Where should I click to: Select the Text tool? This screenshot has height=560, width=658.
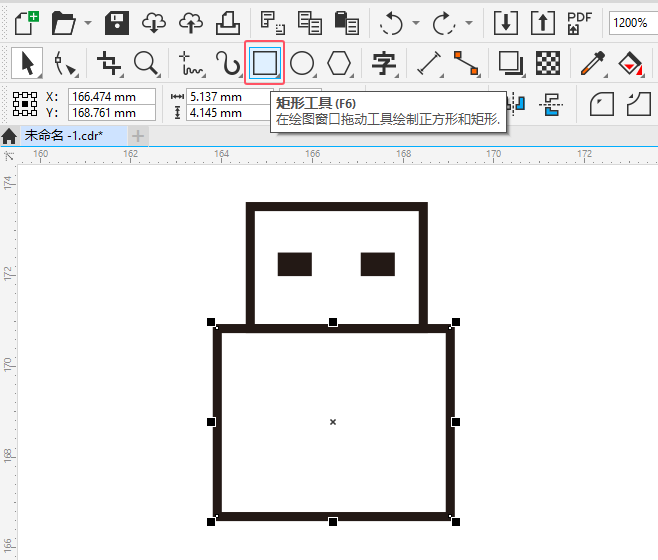(x=384, y=63)
